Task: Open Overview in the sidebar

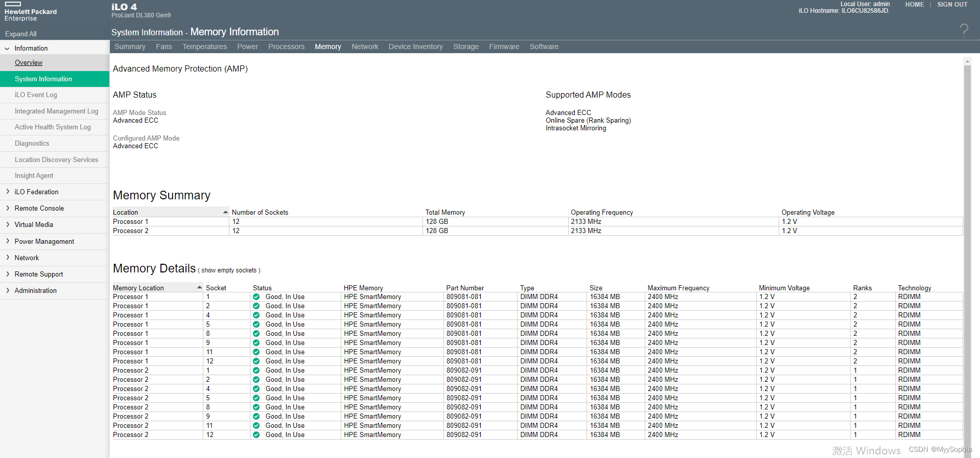Action: (29, 62)
